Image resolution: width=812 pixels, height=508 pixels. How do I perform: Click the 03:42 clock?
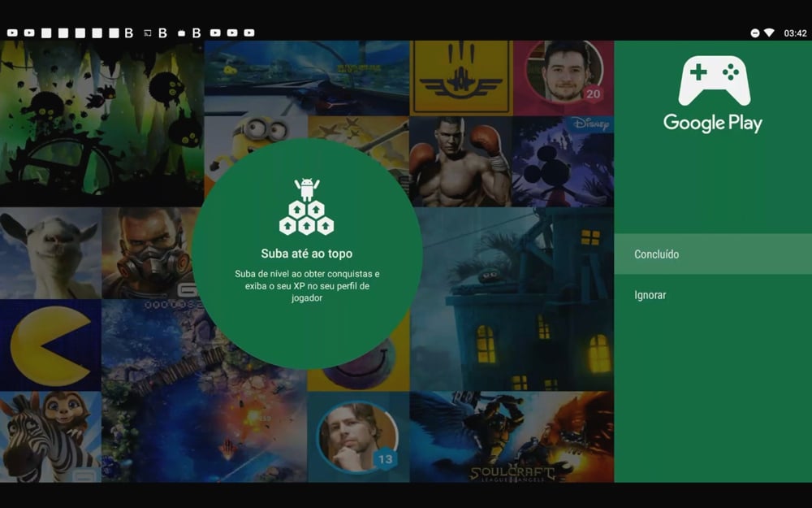pyautogui.click(x=795, y=33)
